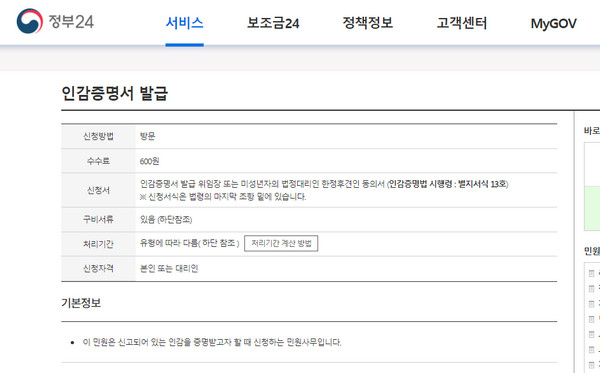Viewport: 600px width, 373px height.
Task: Open the 서비스 menu tab
Action: (x=184, y=23)
